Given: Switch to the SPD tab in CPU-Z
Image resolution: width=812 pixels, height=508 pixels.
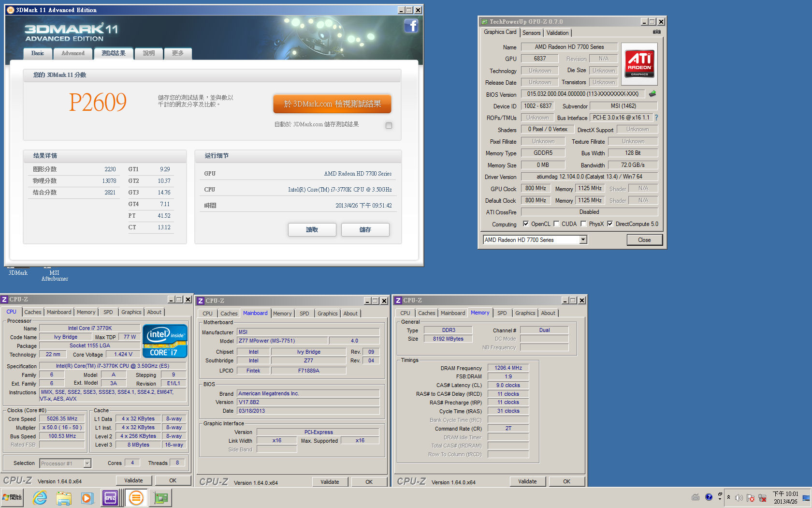Looking at the screenshot, I should click(108, 312).
